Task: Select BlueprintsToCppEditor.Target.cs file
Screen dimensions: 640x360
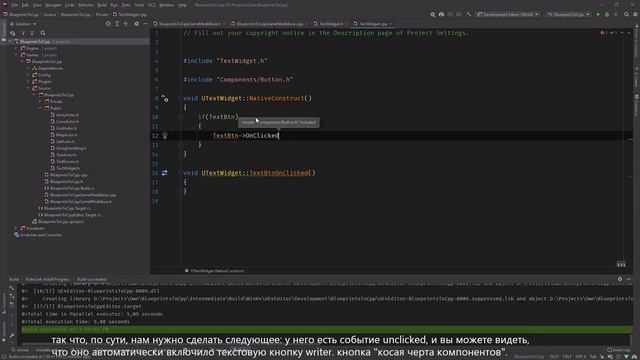Action: click(69, 215)
